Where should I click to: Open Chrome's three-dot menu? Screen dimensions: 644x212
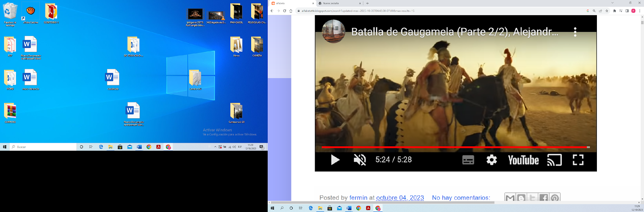click(640, 11)
